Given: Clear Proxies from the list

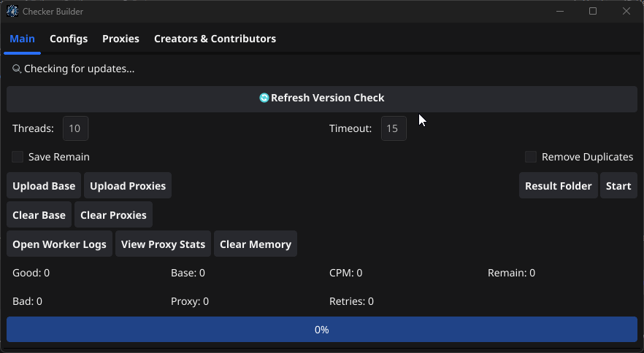Looking at the screenshot, I should pos(113,214).
